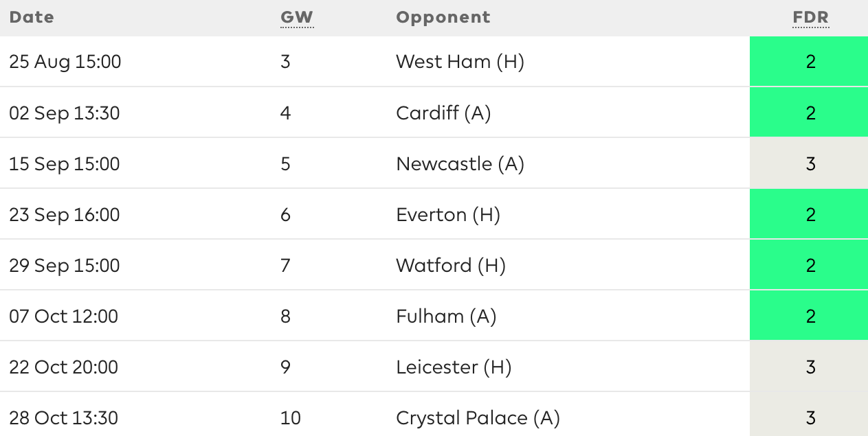Click the Date column header
Image resolution: width=868 pixels, height=436 pixels.
(x=32, y=17)
